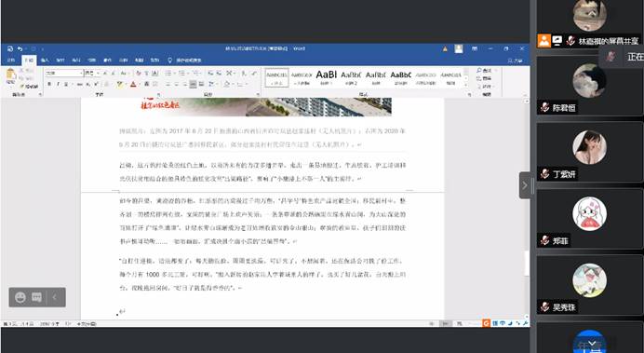The image size is (644, 353).
Task: Click the warning triangle icon
Action: click(x=445, y=49)
